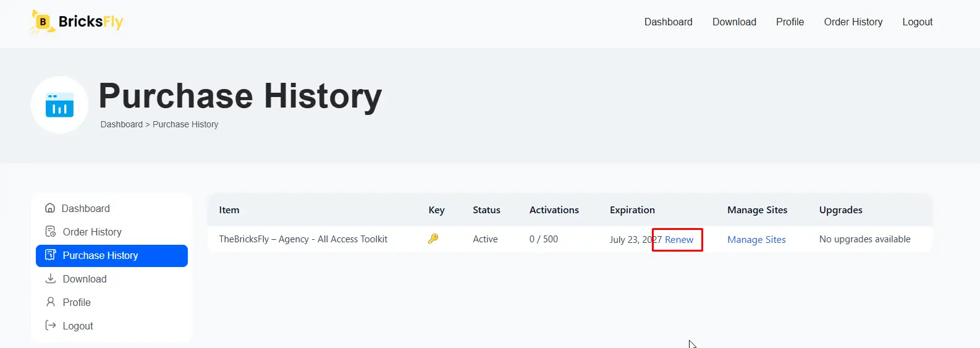Viewport: 980px width, 348px height.
Task: Click the BricksFly logo icon
Action: pos(43,22)
